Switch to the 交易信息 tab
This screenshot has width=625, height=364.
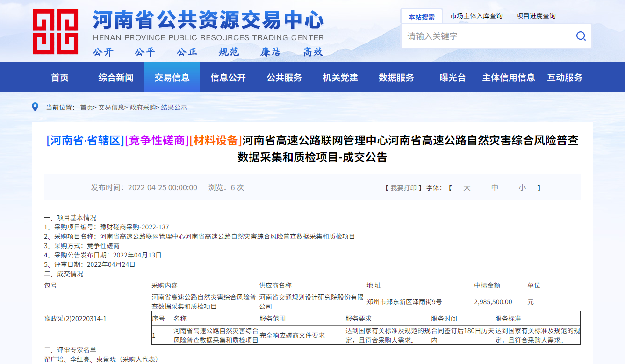click(x=172, y=77)
